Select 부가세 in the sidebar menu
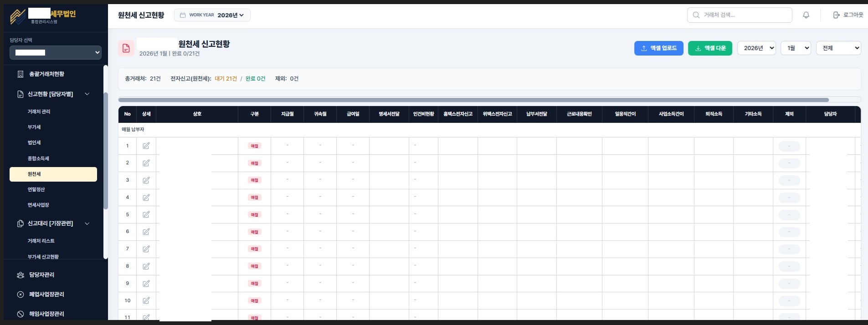The width and height of the screenshot is (868, 325). 34,127
